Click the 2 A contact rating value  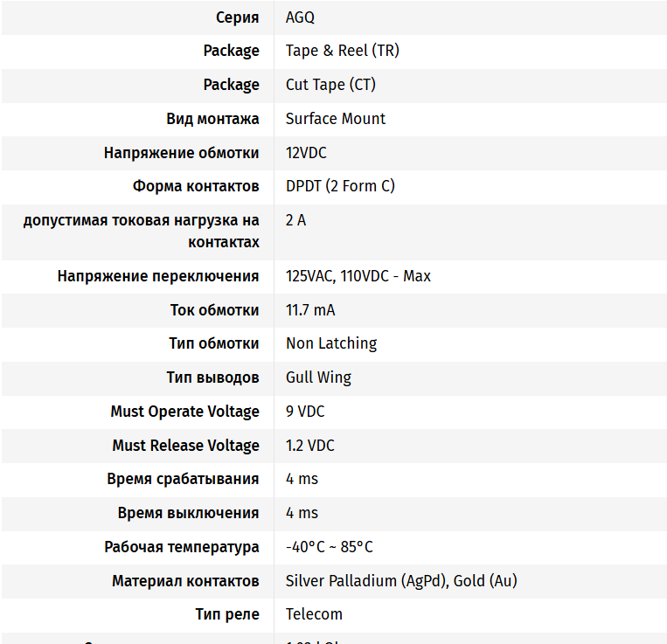pyautogui.click(x=295, y=220)
